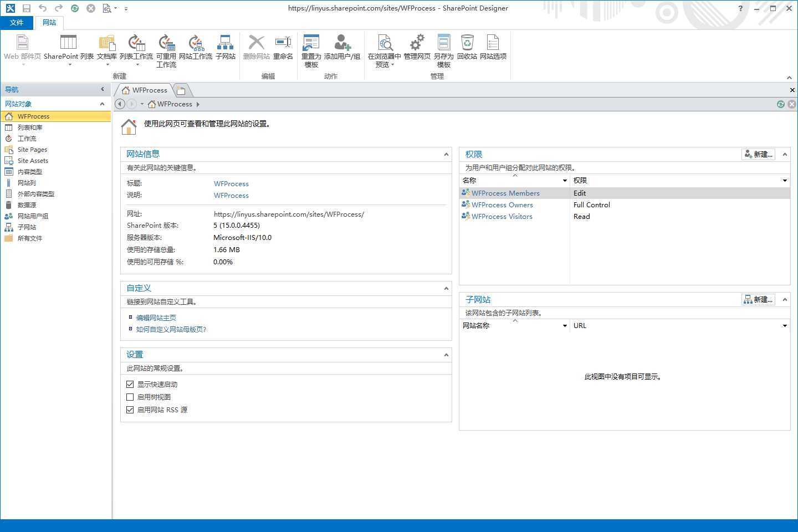Select WFProcess Members row

pos(625,193)
